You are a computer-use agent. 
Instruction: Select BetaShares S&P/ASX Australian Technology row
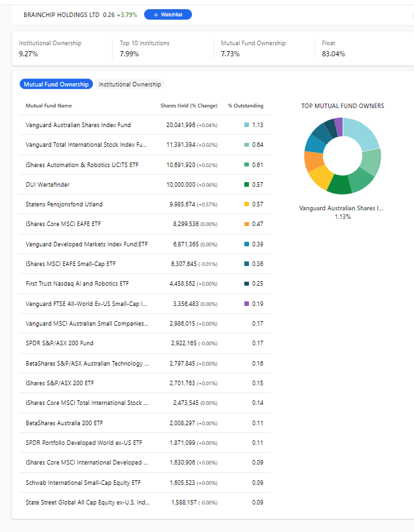point(145,364)
